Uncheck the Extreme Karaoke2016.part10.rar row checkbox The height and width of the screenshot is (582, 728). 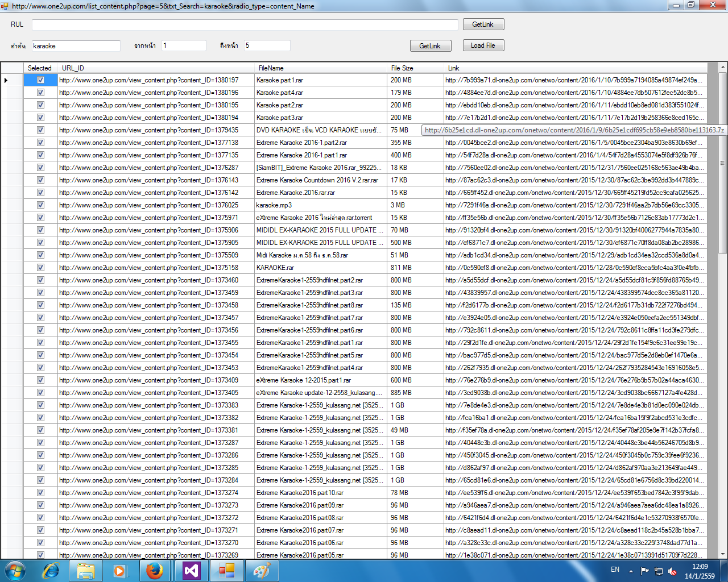click(40, 493)
